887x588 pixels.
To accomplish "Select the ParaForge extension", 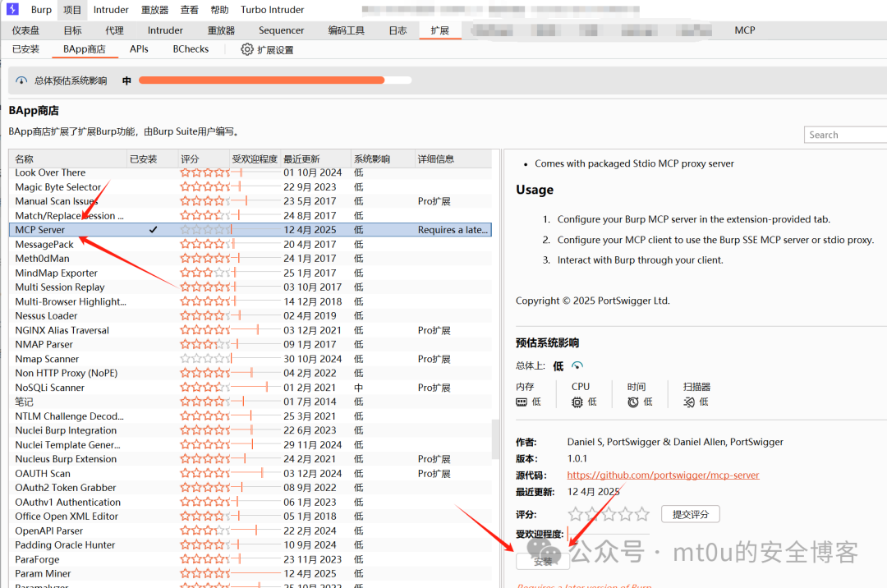I will tap(250, 559).
